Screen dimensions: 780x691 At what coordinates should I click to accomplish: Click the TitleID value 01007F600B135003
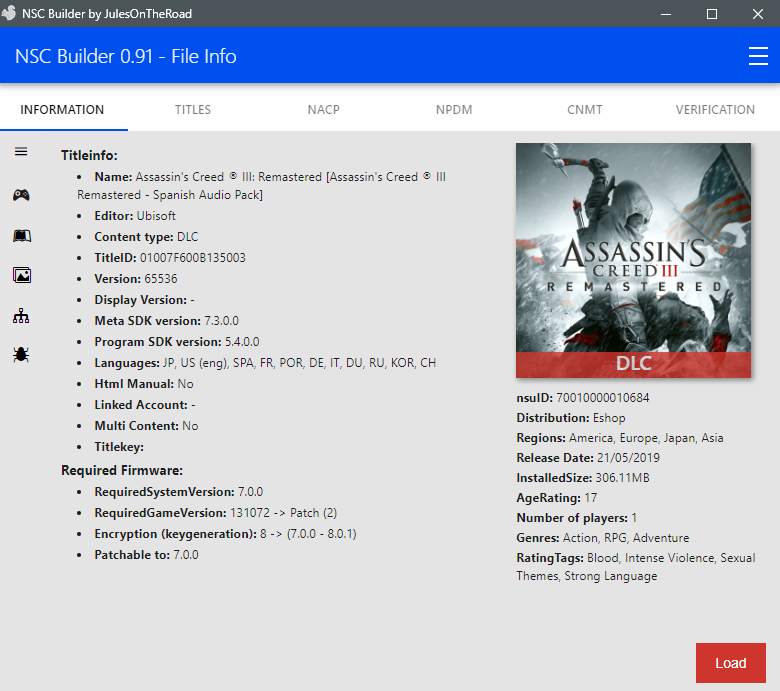pos(193,258)
